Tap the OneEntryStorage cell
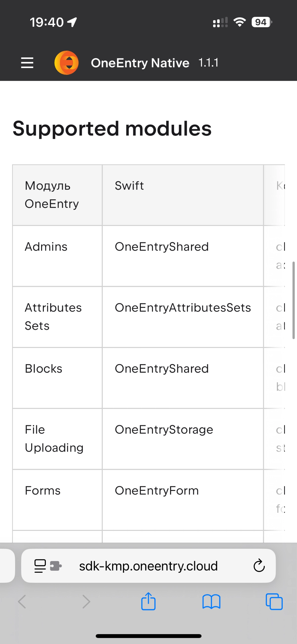This screenshot has height=644, width=297. 183,439
